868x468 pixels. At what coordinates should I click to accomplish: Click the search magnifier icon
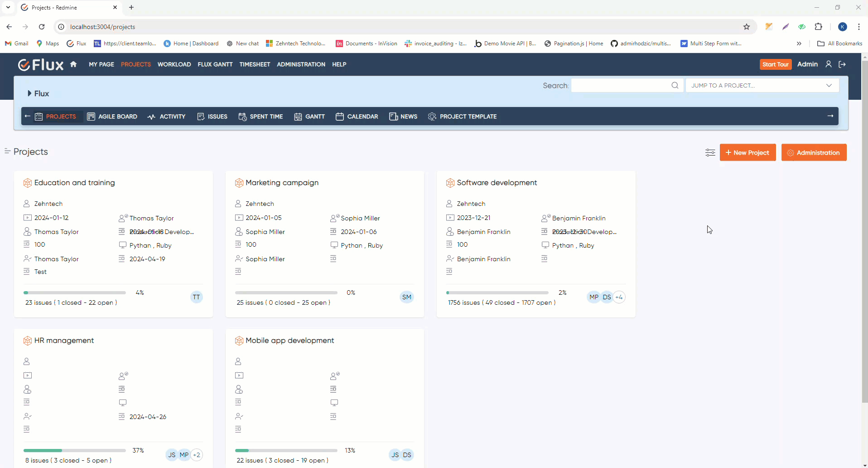pyautogui.click(x=675, y=85)
